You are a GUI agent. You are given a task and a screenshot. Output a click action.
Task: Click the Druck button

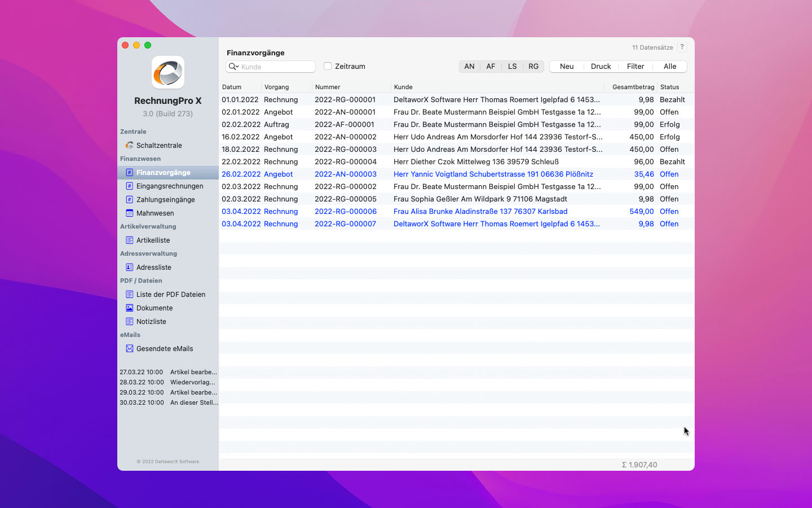[x=601, y=66]
